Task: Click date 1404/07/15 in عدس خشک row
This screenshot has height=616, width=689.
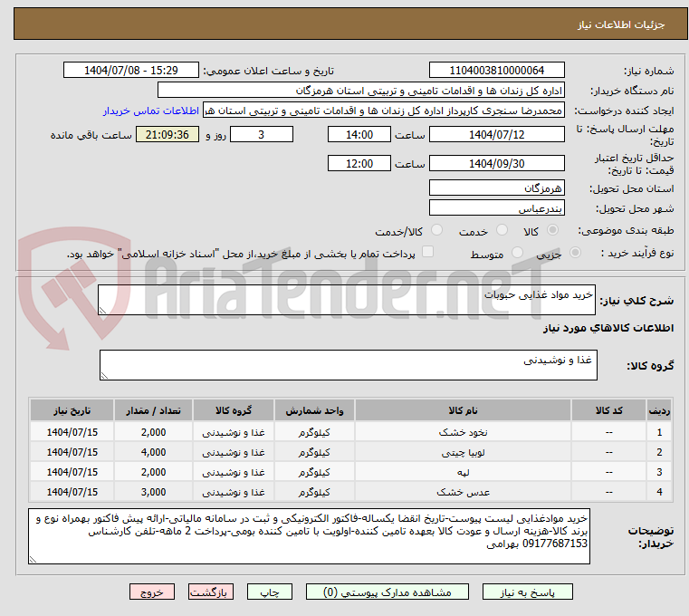Action: click(x=72, y=492)
